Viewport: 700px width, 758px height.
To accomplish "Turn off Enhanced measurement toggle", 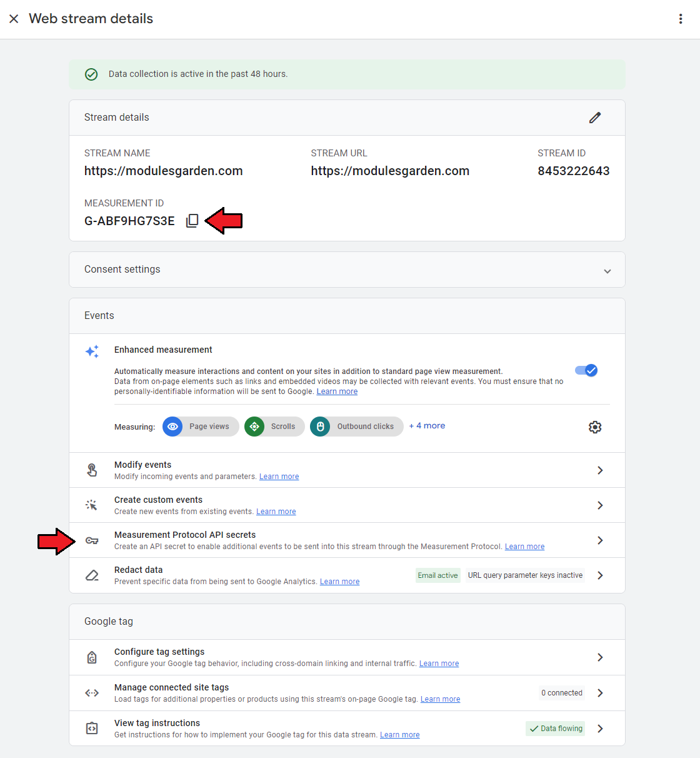I will [586, 370].
